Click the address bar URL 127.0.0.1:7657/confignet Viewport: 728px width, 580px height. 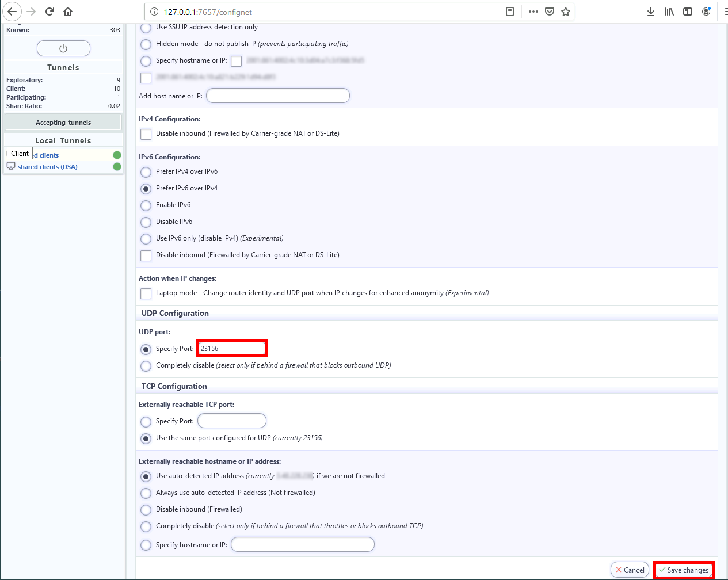[x=208, y=12]
